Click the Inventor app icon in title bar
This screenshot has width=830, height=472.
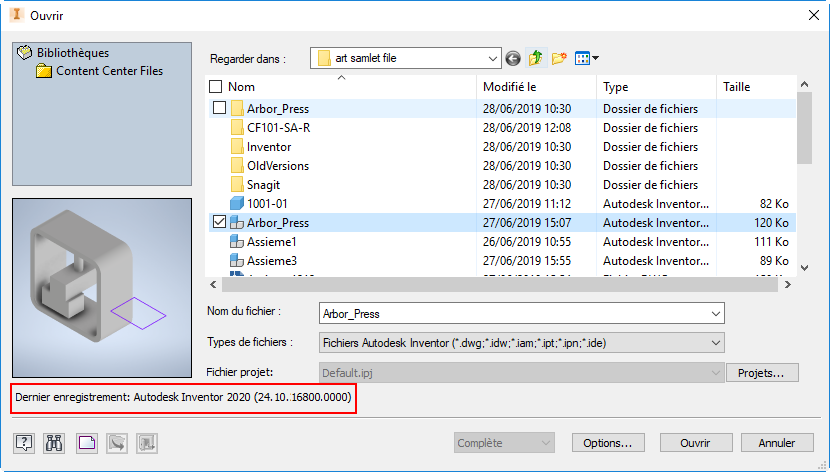coord(17,15)
